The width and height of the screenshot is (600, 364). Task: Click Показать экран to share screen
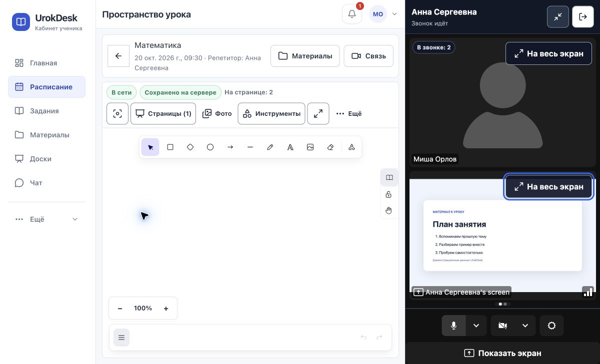502,353
